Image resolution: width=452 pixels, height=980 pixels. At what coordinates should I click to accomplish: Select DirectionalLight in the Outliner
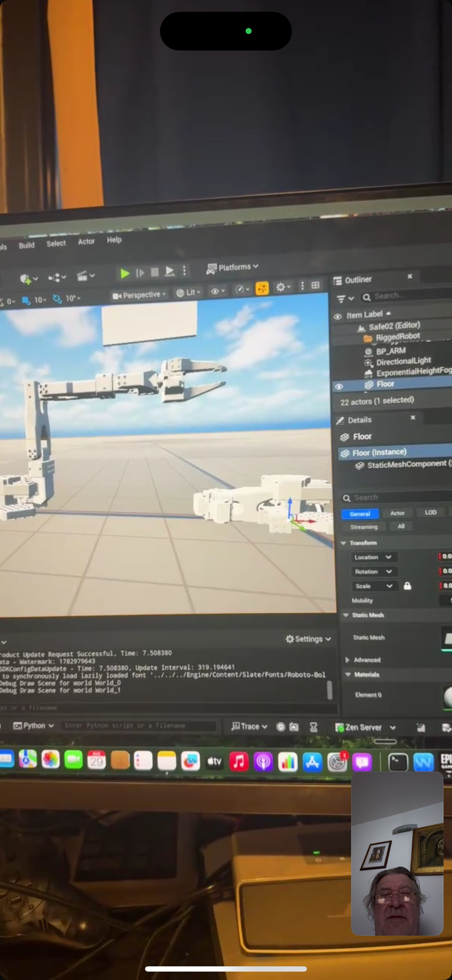[403, 361]
